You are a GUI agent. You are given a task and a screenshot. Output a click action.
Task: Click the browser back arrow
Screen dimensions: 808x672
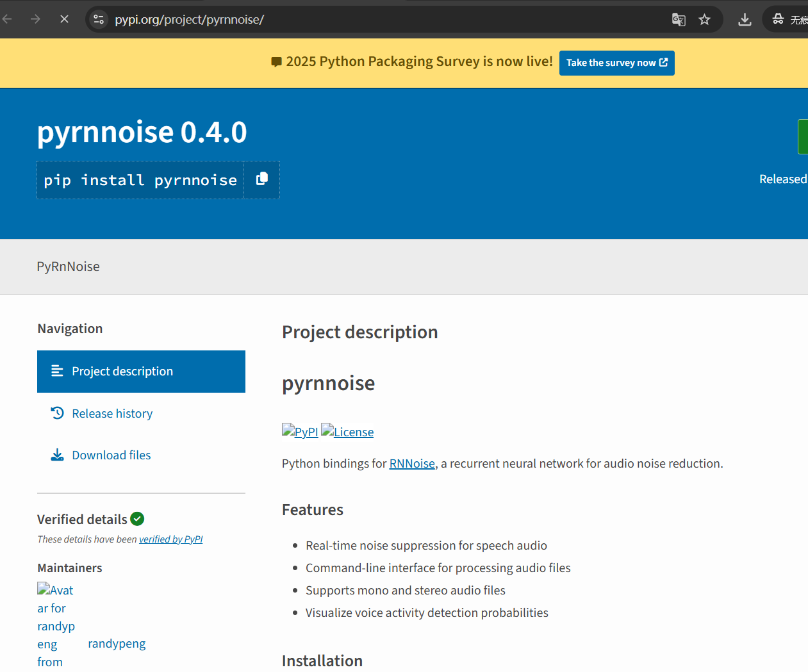(8, 19)
